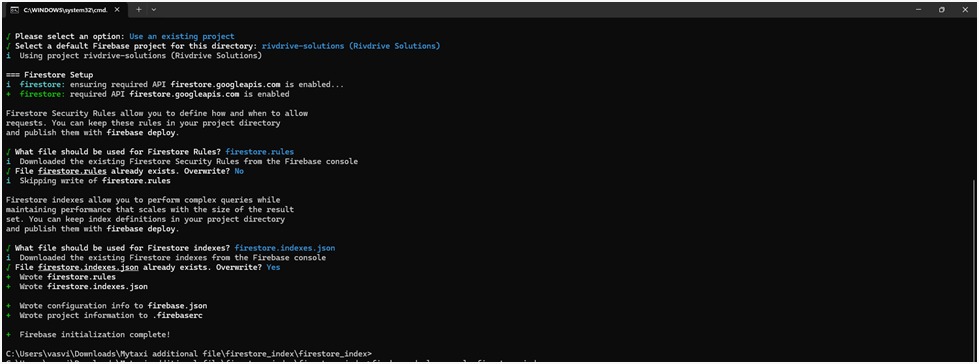This screenshot has width=979, height=364.
Task: Close the cmd.exe tab
Action: [x=119, y=10]
